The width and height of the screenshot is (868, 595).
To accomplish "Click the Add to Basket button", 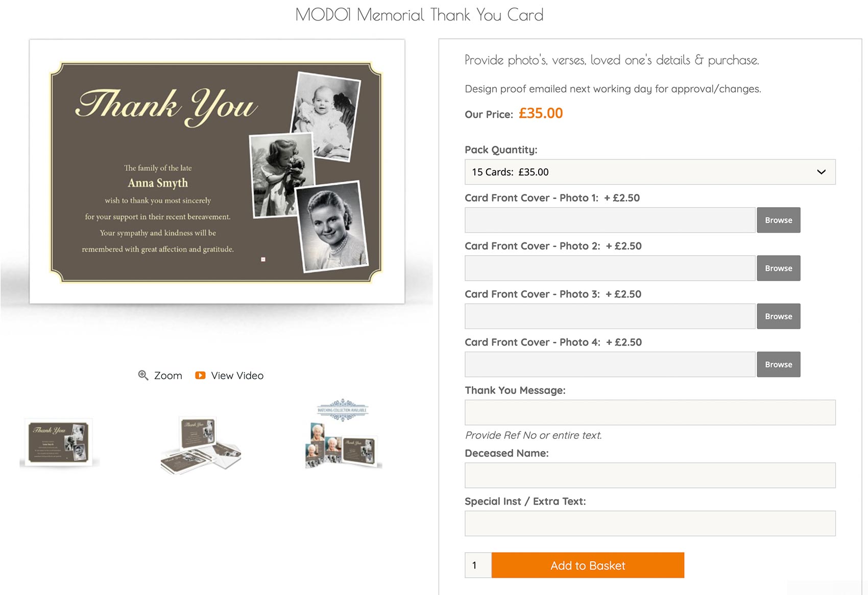I will (x=588, y=565).
